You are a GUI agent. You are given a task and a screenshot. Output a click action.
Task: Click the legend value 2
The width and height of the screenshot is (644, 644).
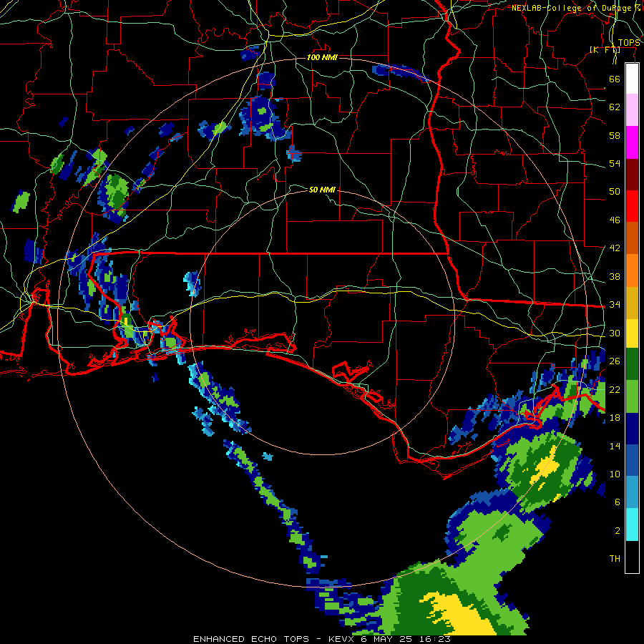point(618,531)
